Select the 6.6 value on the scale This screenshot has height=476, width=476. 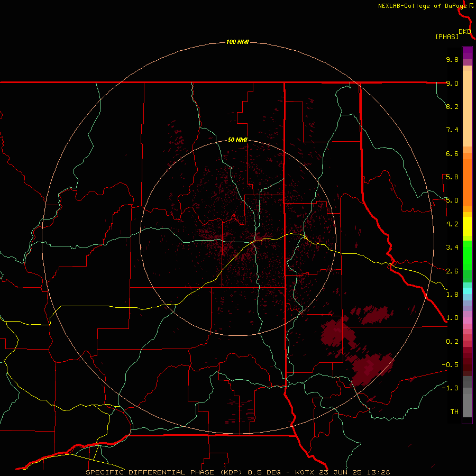(452, 153)
